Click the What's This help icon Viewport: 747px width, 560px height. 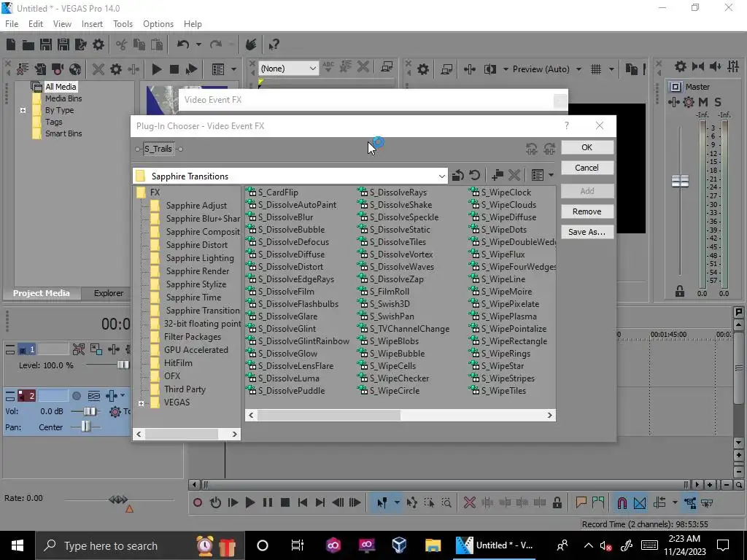274,44
